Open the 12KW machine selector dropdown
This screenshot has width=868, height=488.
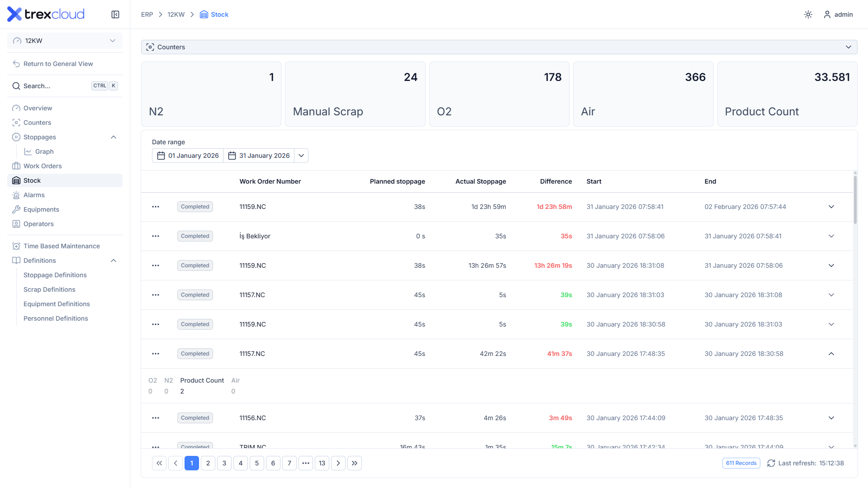(65, 41)
